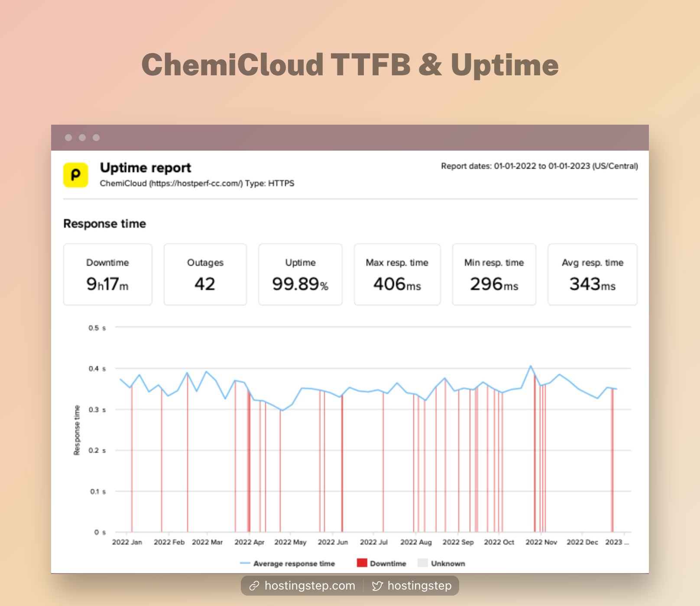
Task: Click the 2022 May axis label
Action: pos(290,542)
